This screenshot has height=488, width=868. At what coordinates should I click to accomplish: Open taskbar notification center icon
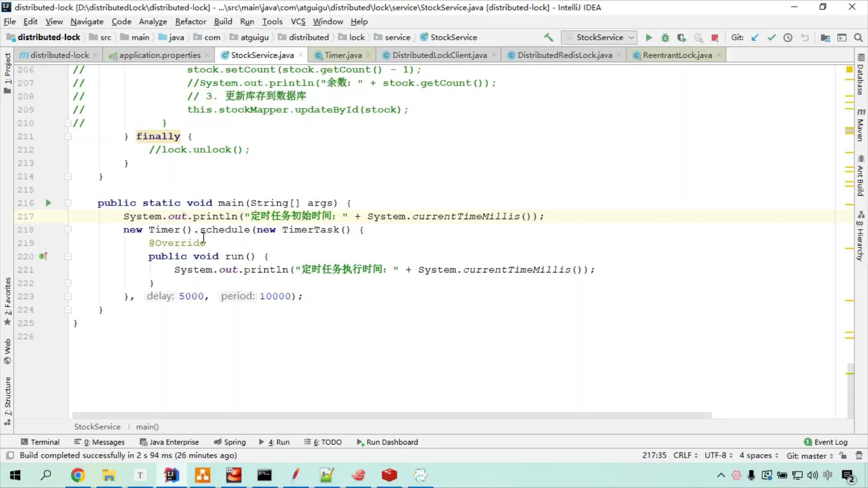pyautogui.click(x=848, y=475)
